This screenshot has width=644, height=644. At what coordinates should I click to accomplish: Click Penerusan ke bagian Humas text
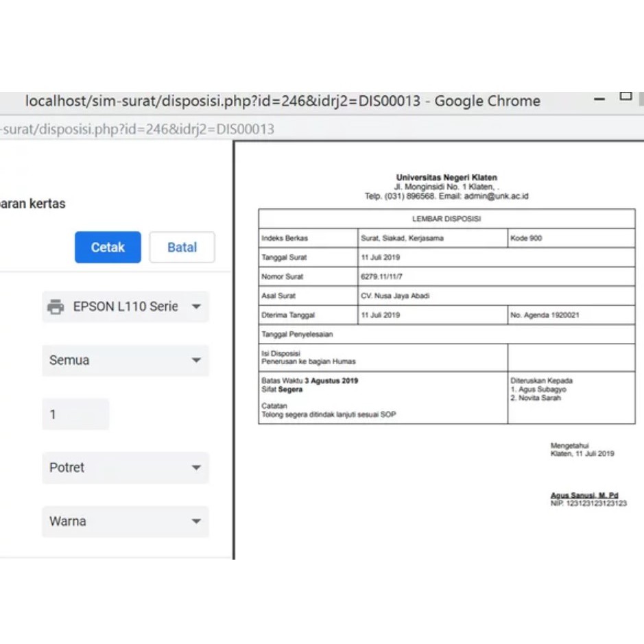click(x=309, y=361)
